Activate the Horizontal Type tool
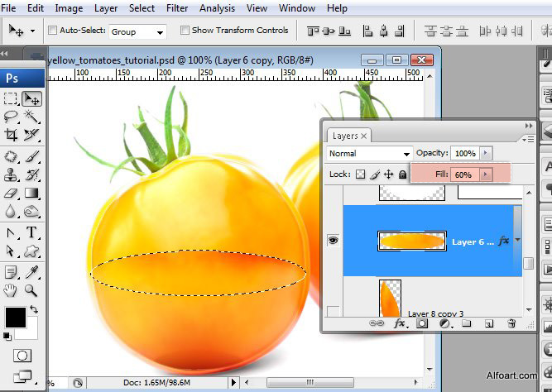This screenshot has height=392, width=552. [31, 232]
